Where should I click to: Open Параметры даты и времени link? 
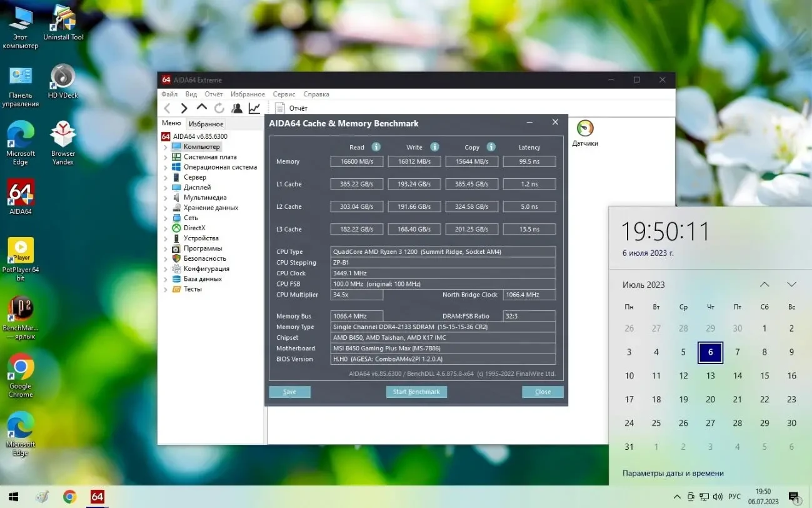pyautogui.click(x=673, y=473)
